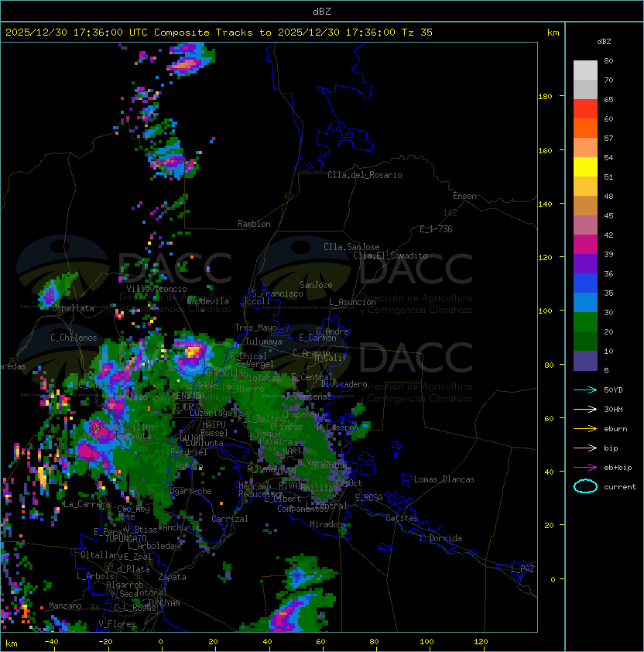Click the MENDOZA city label

click(188, 395)
